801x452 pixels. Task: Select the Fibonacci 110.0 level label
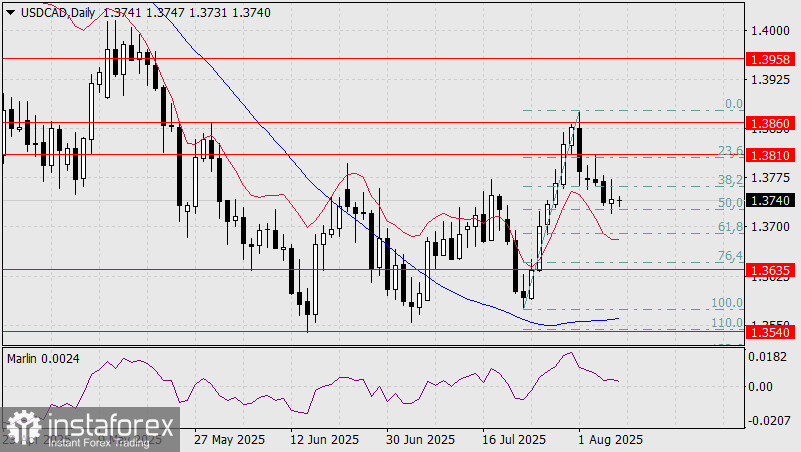coord(727,323)
